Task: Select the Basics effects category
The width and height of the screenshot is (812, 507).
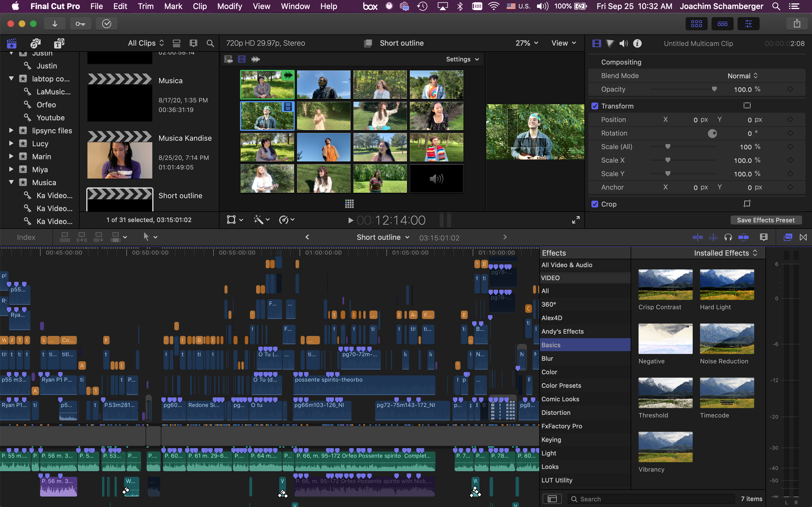Action: (585, 345)
